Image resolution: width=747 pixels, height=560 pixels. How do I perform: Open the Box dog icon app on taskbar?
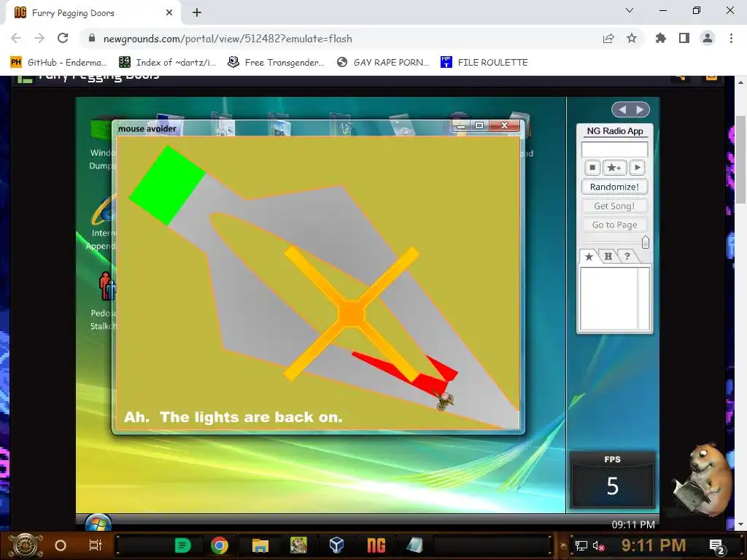298,545
